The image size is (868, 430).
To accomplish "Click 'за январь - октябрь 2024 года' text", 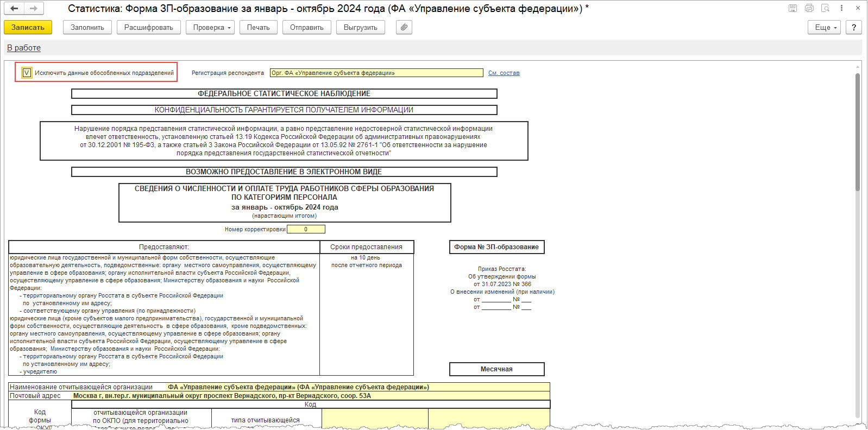I will click(x=285, y=207).
